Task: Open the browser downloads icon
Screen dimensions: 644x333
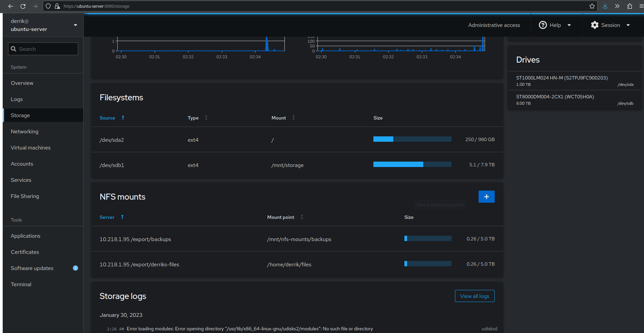Action: 605,6
